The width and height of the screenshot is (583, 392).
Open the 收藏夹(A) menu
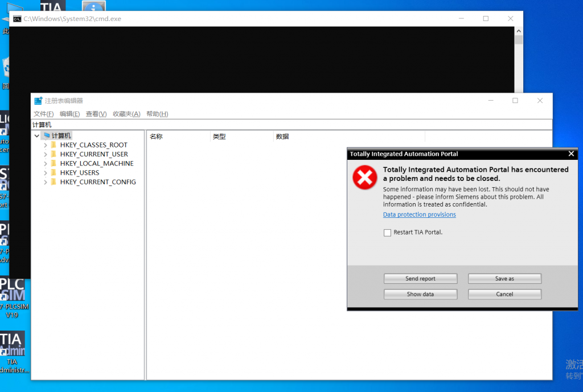point(126,114)
